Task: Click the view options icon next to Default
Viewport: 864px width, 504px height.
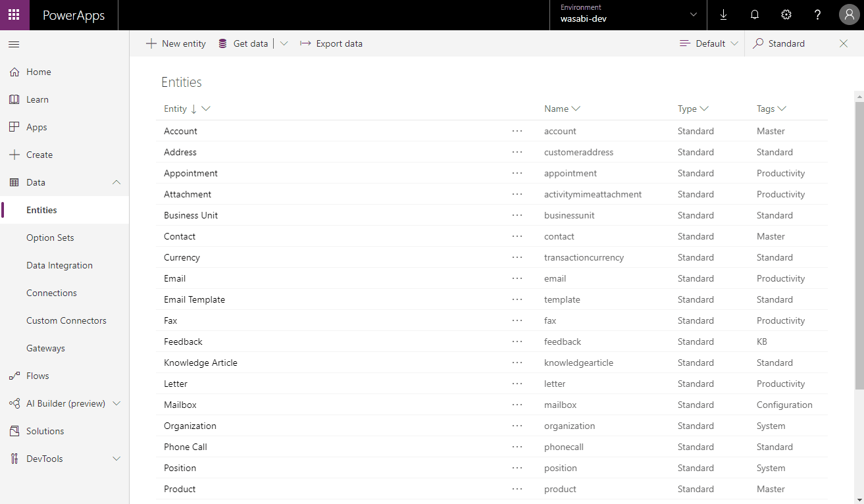Action: [x=685, y=43]
